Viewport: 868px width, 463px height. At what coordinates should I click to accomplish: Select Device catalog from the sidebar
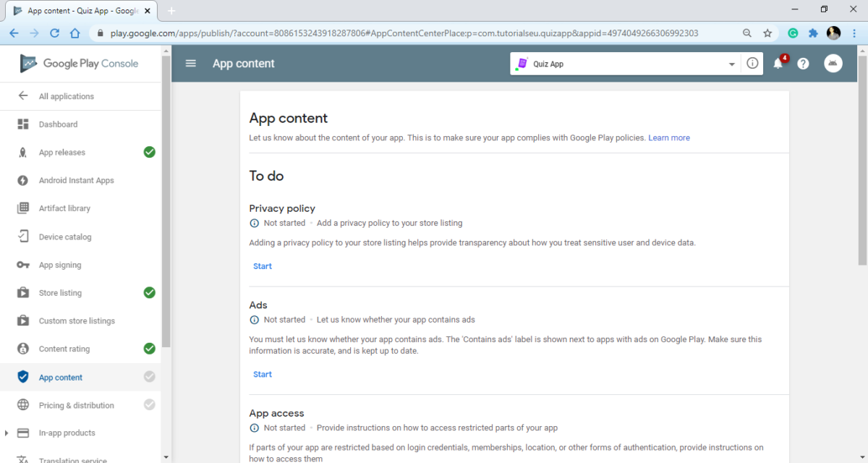[x=65, y=237]
